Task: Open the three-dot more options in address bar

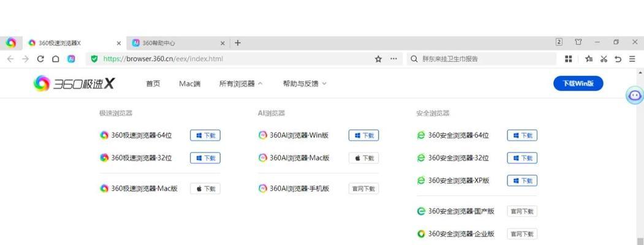Action: pos(393,59)
